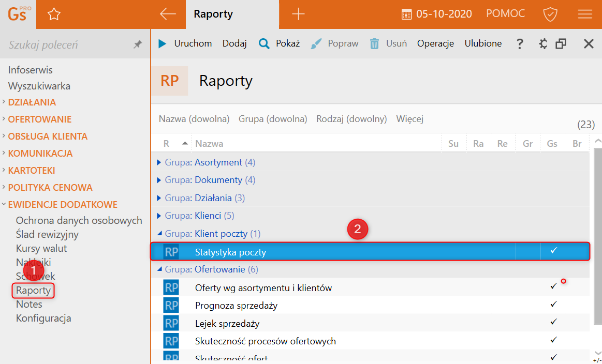Open Kursy walut in sidebar

coord(41,249)
